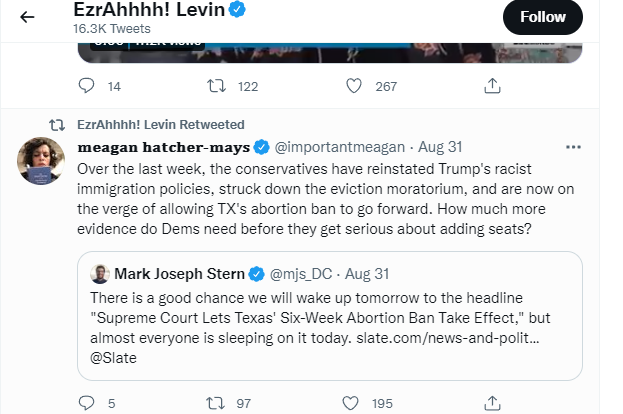Go back using the left arrow icon
The height and width of the screenshot is (414, 623).
point(27,17)
